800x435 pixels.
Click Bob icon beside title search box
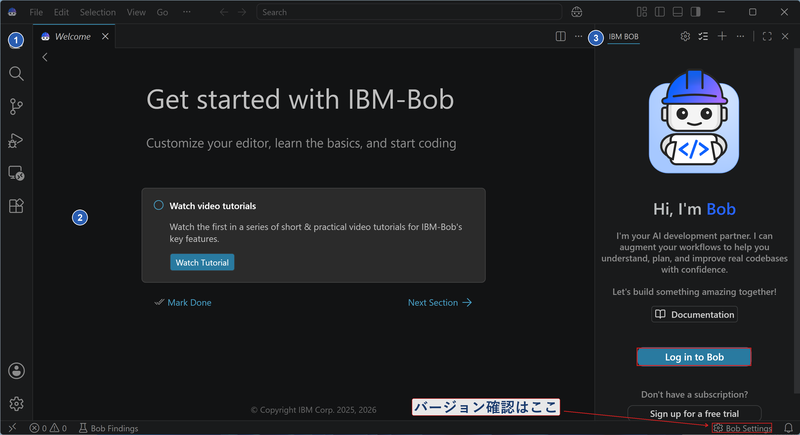point(577,12)
